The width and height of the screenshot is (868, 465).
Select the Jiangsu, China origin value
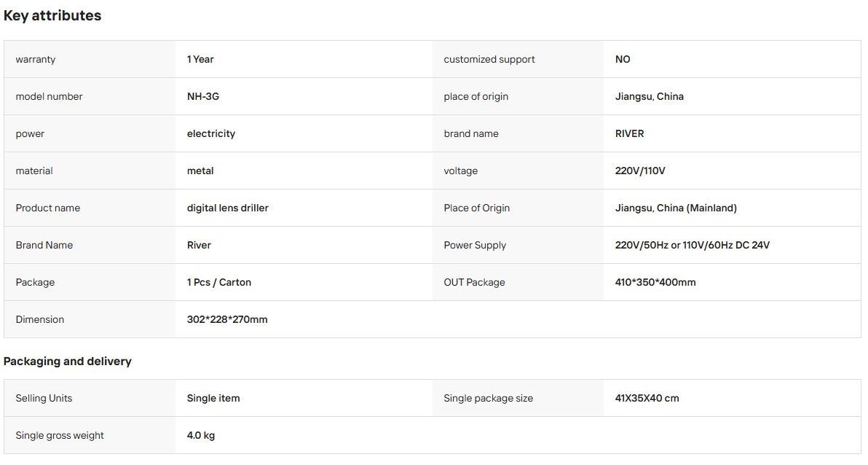click(x=650, y=96)
